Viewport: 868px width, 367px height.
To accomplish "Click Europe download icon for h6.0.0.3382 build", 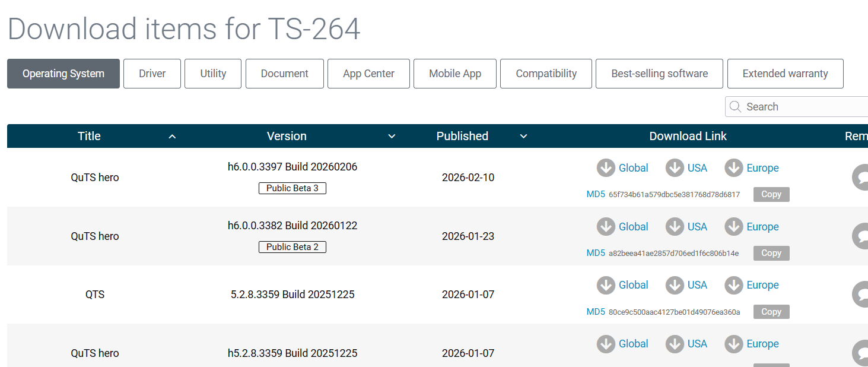I will point(734,227).
